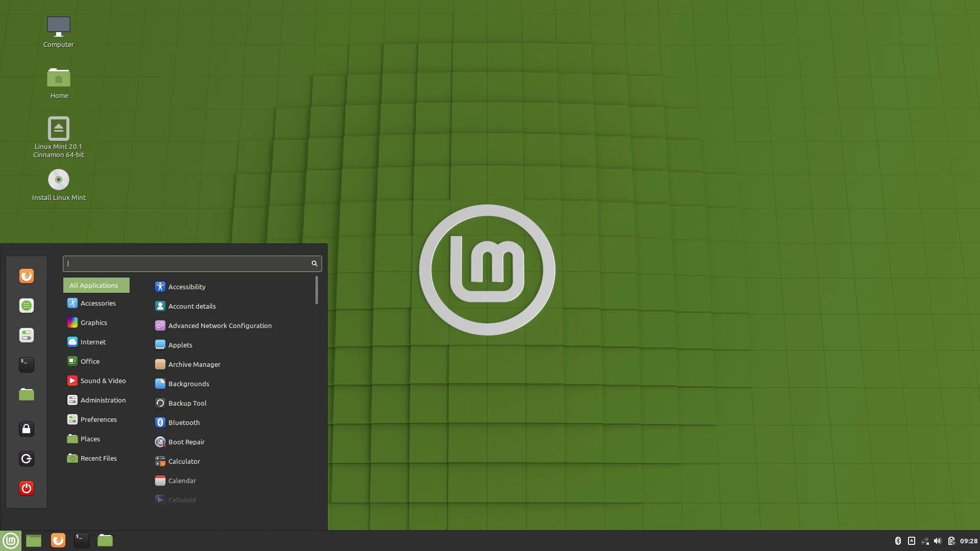Click the volume icon in system tray
980x551 pixels.
938,541
